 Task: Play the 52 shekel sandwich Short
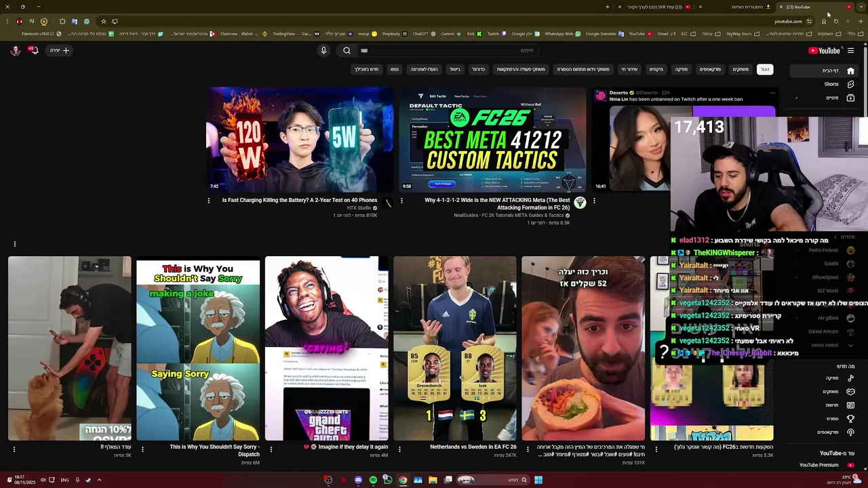click(583, 348)
